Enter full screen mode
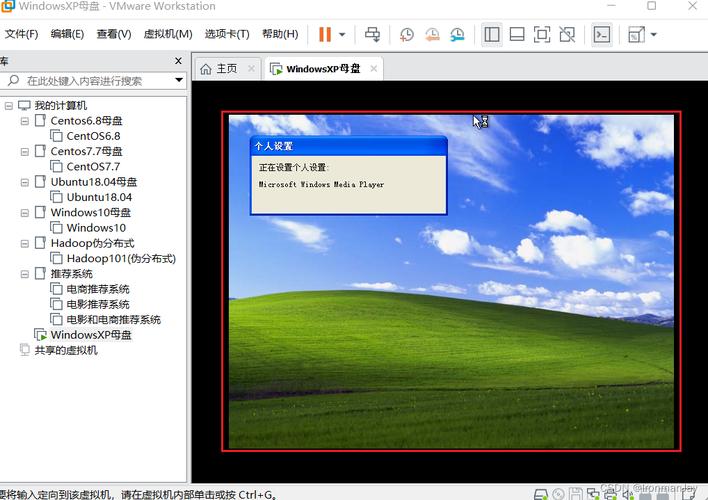The height and width of the screenshot is (500, 708). coord(542,34)
